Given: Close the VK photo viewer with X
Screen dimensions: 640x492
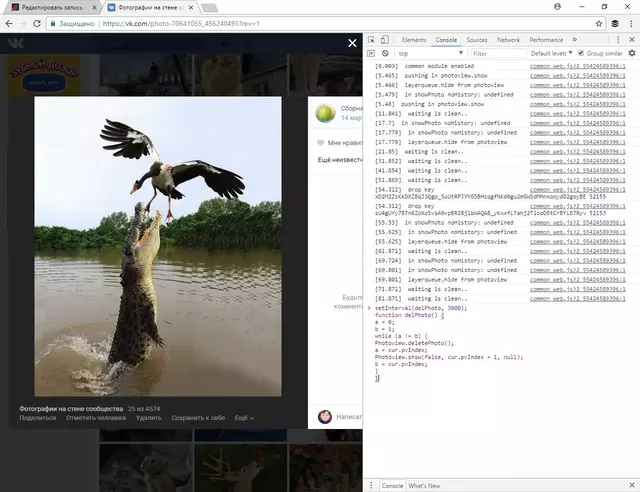Looking at the screenshot, I should tap(351, 43).
